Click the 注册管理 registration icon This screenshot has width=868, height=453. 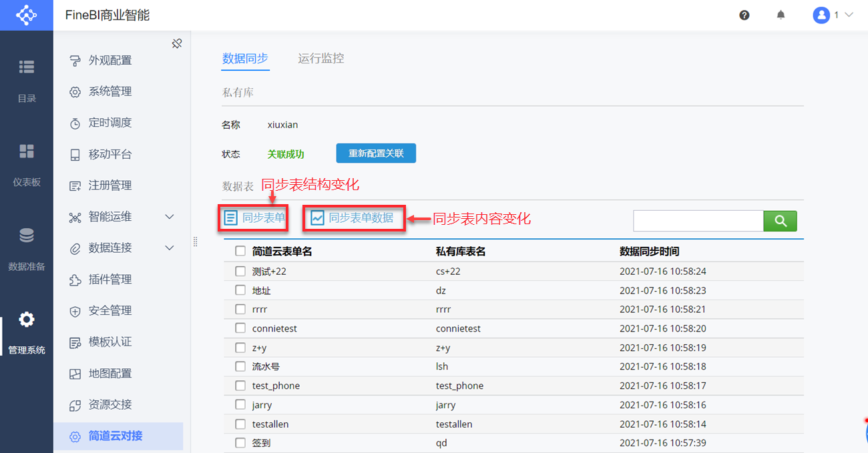point(75,185)
